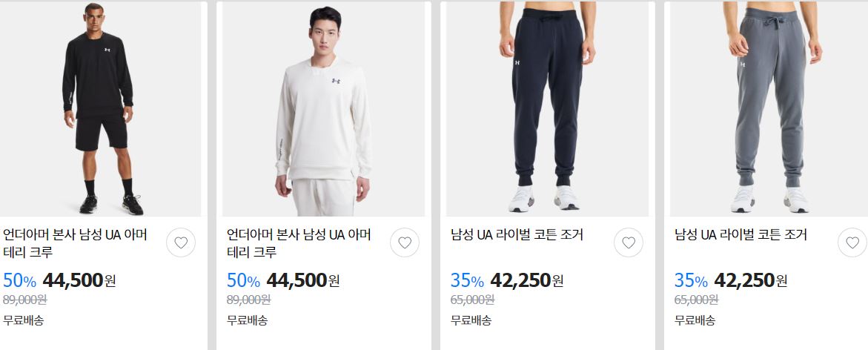The width and height of the screenshot is (868, 350).
Task: Open black crew sweatshirt product image
Action: click(100, 108)
